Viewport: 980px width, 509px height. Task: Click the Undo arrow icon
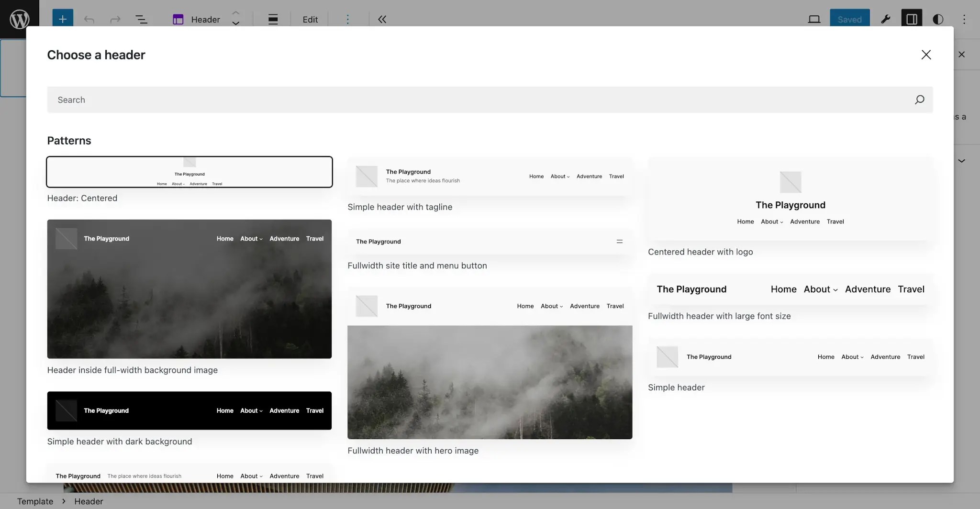[89, 19]
